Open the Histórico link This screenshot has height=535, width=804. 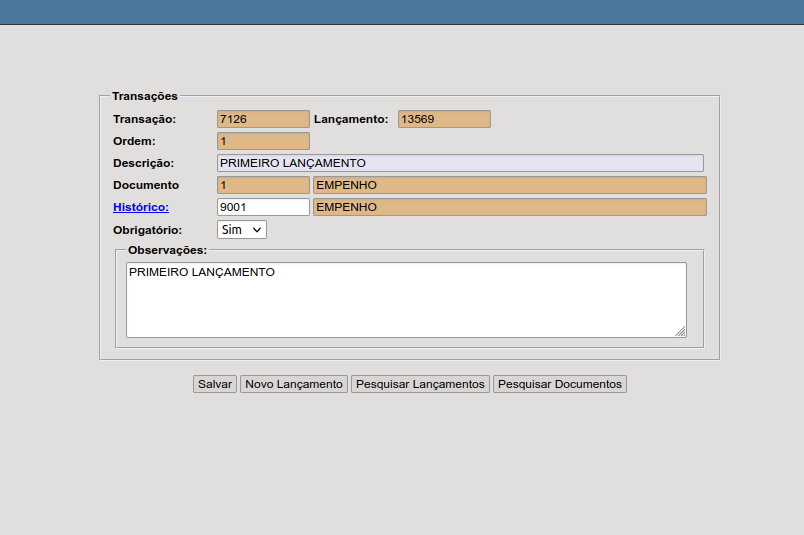pyautogui.click(x=141, y=207)
